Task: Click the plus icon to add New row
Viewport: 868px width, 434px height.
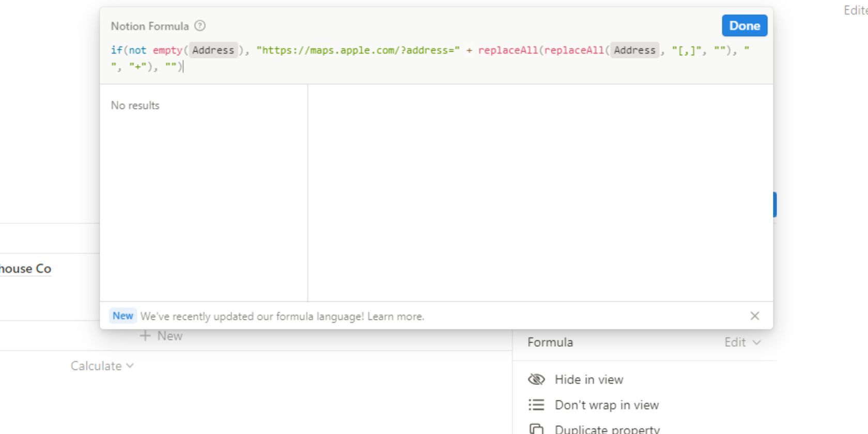Action: point(145,336)
